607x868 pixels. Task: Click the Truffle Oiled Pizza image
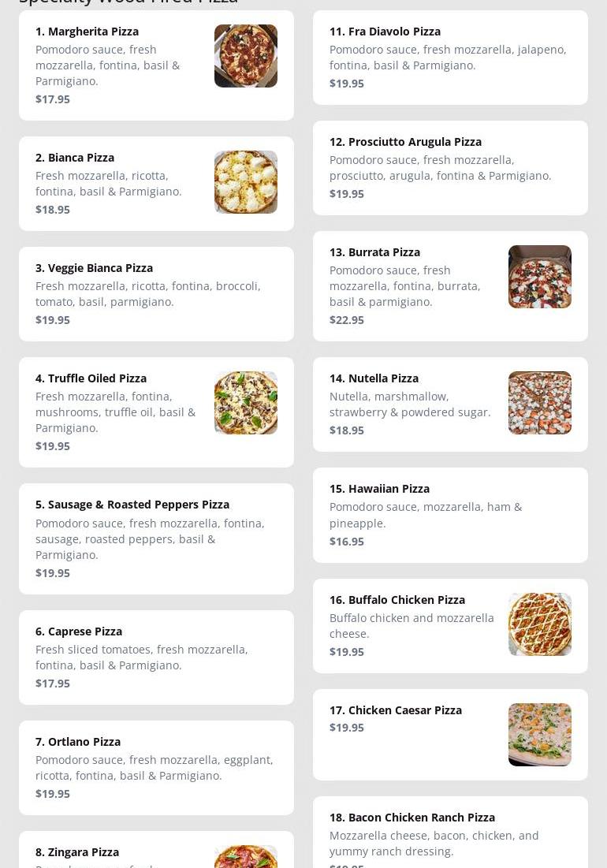(245, 403)
